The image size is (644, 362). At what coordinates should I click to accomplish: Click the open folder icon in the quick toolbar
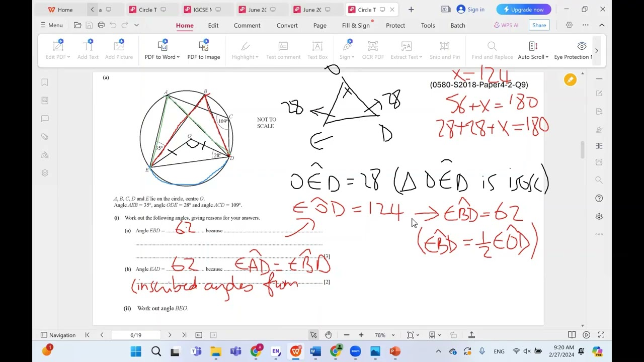pyautogui.click(x=77, y=25)
